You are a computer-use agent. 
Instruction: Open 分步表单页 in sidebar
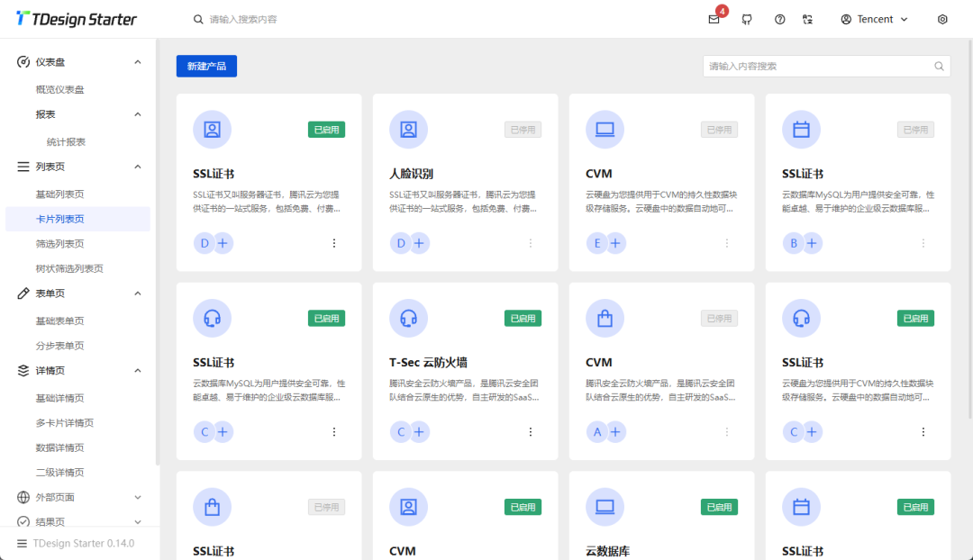pos(77,346)
